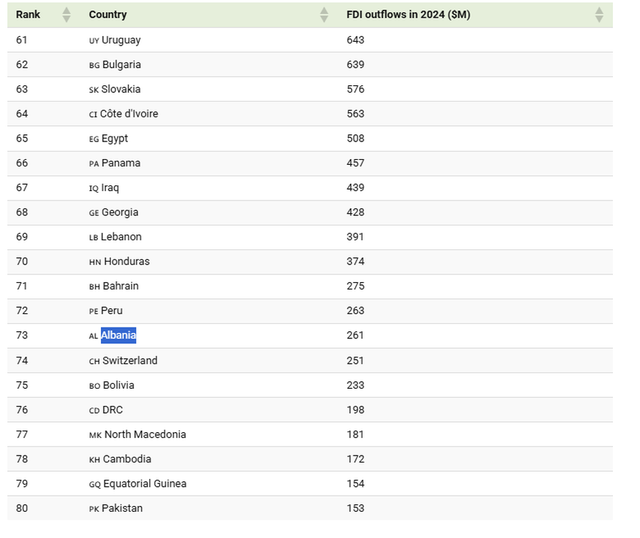Sort table by Rank column arrows
Viewport: 640px width, 538px height.
67,15
